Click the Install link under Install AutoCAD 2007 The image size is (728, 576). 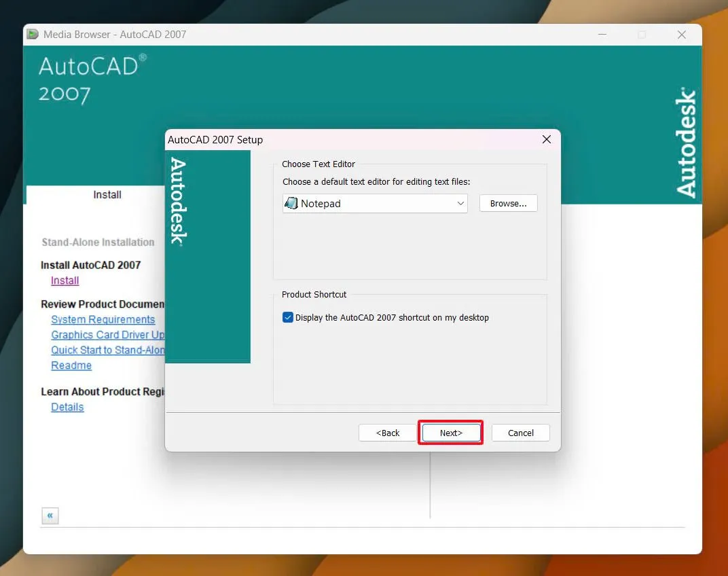[65, 281]
